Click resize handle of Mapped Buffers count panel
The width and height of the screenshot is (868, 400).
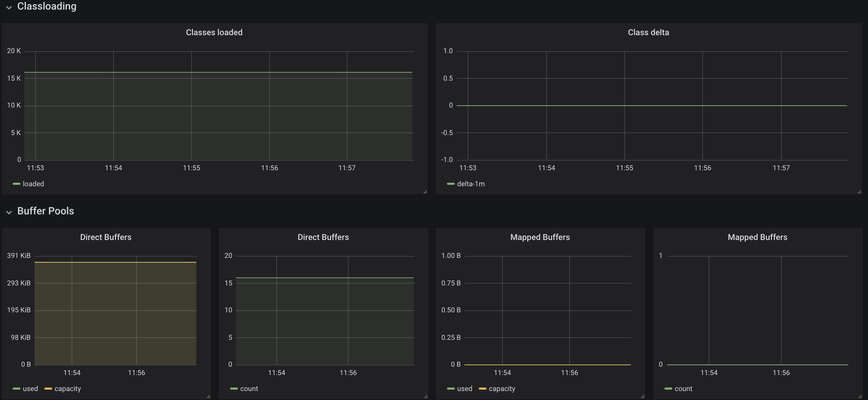coord(860,396)
